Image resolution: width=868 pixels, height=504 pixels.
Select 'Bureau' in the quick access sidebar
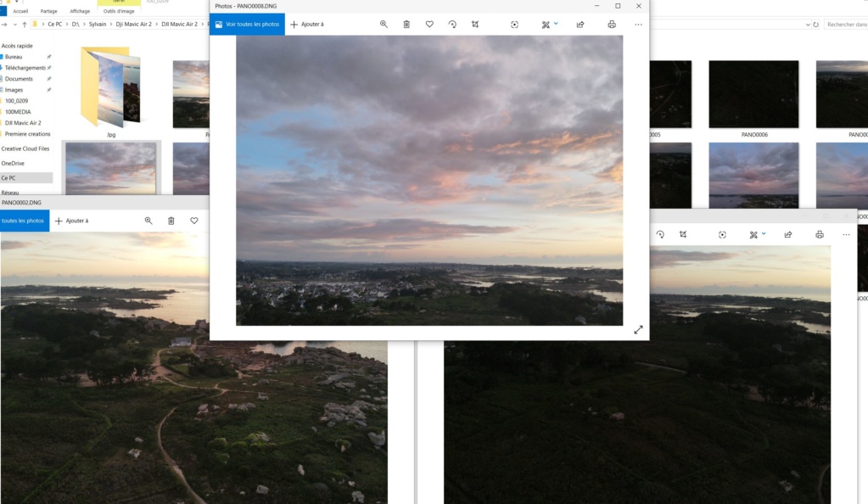pyautogui.click(x=14, y=57)
